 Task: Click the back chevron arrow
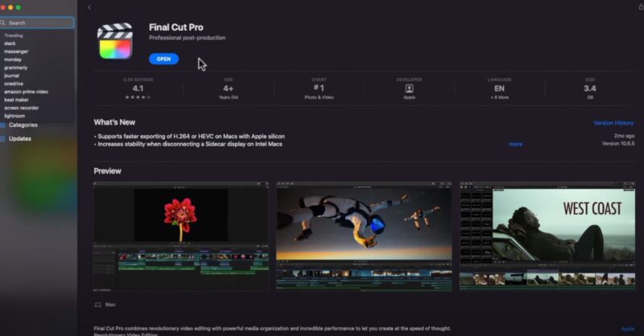89,7
